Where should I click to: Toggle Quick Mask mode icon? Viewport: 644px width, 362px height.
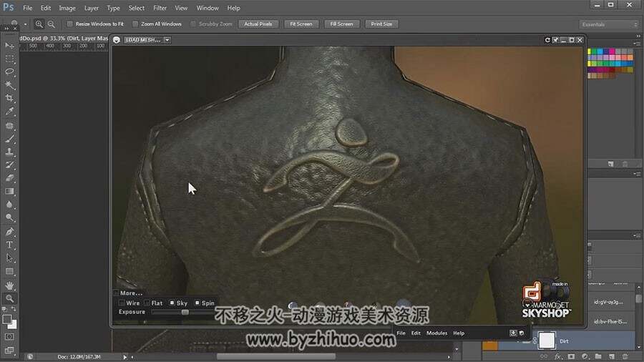click(9, 337)
